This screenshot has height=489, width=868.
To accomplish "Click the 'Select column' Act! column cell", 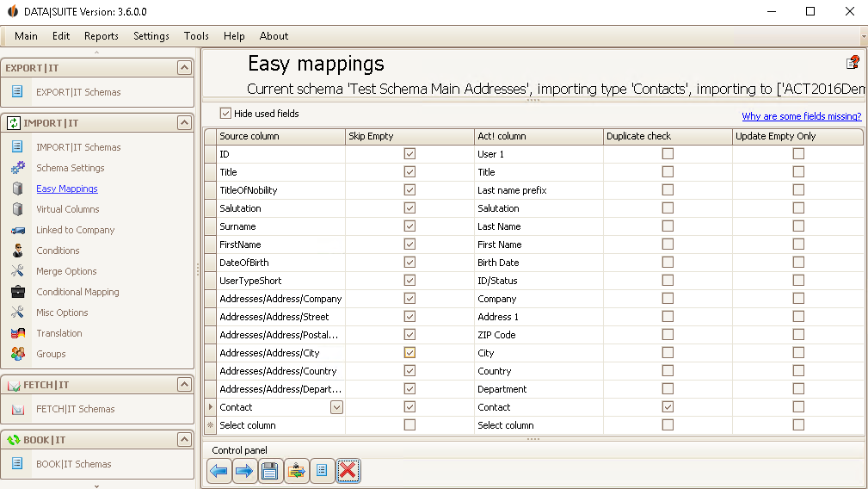I will pos(539,425).
